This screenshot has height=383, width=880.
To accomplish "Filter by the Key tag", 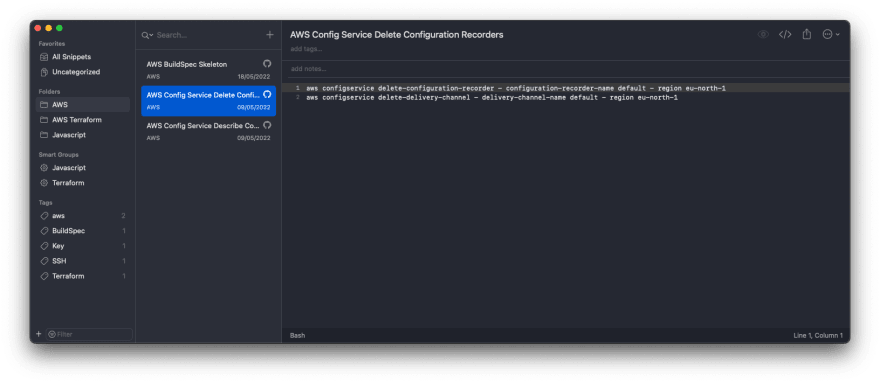I will (x=83, y=246).
